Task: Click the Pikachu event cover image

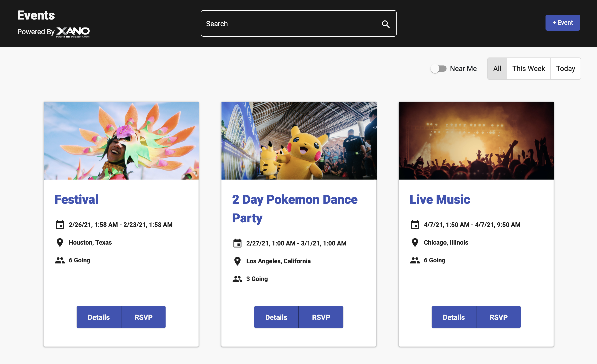Action: (298, 140)
